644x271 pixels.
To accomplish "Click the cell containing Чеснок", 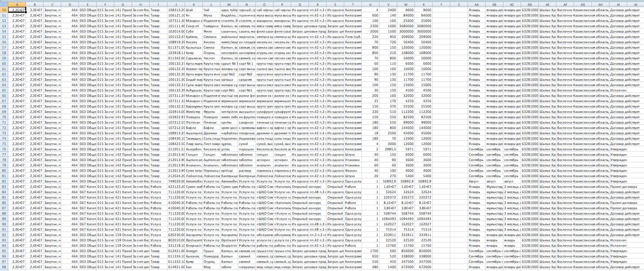I will click(x=211, y=58).
